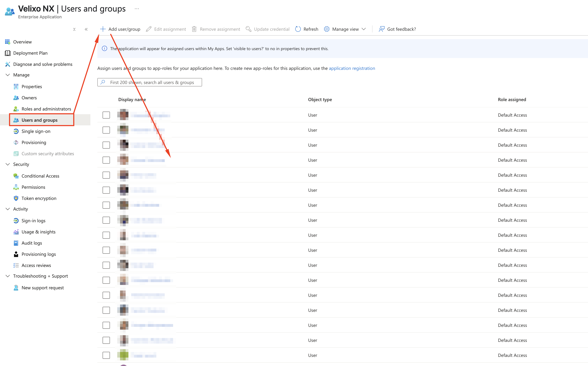
Task: Click the Got feedback person icon
Action: [x=381, y=29]
